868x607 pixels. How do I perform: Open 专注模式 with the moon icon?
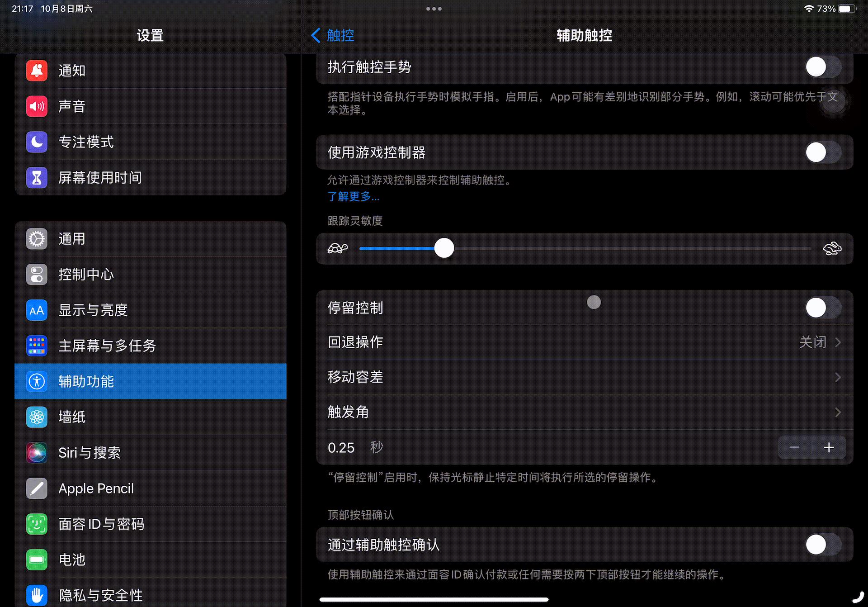pyautogui.click(x=37, y=142)
